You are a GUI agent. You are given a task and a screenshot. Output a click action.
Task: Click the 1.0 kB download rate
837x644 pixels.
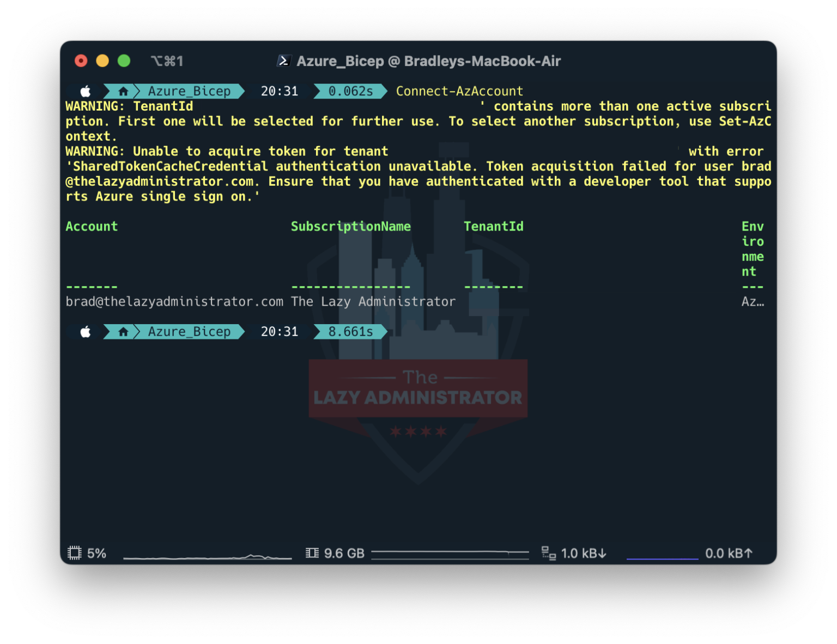coord(584,554)
